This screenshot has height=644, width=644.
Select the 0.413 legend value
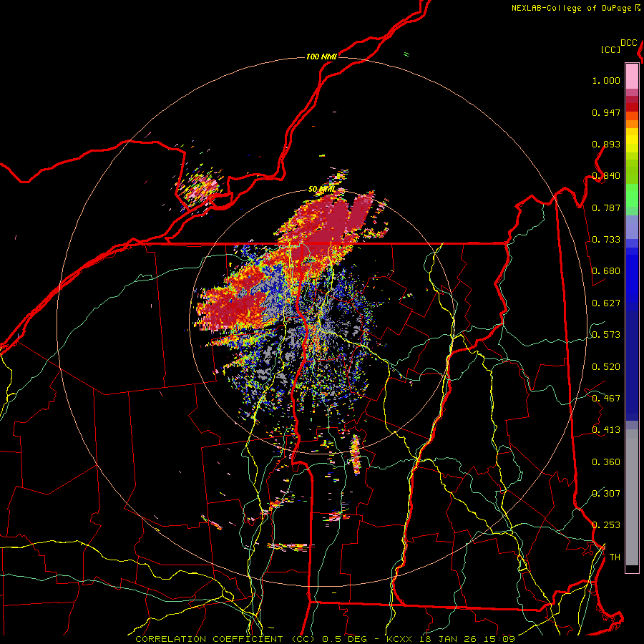tap(606, 430)
